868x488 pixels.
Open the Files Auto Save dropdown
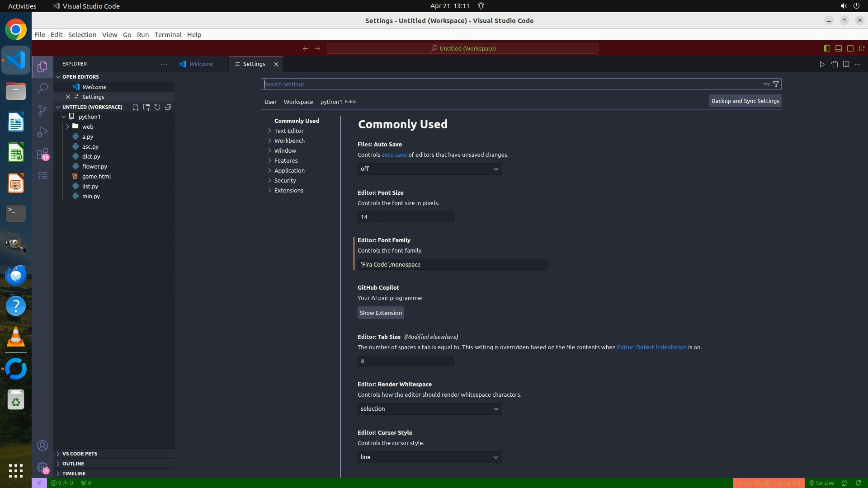429,169
